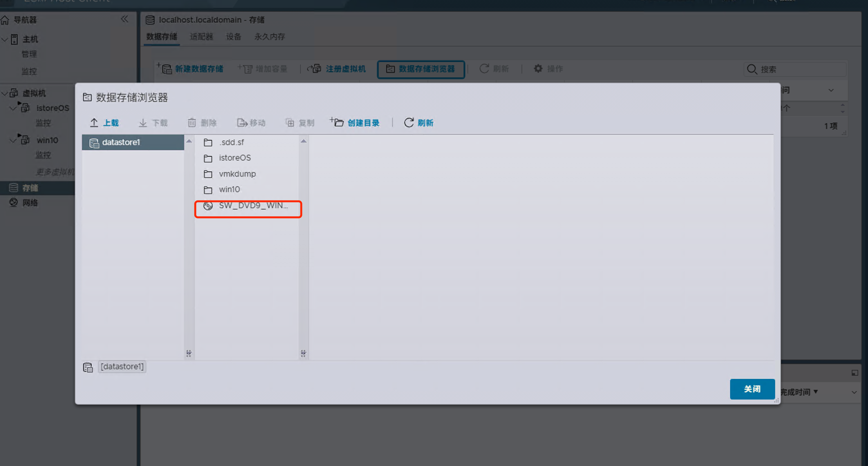
Task: Switch to the Devices (设备) tab
Action: coord(233,37)
